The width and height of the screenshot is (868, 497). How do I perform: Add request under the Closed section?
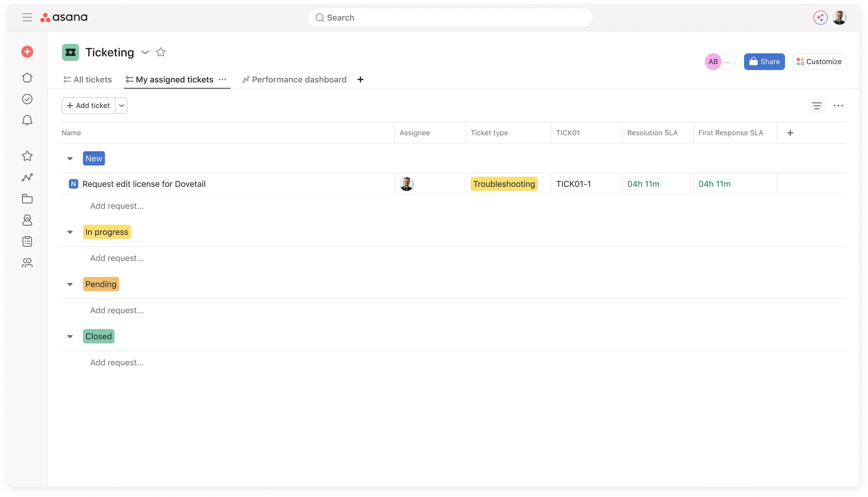pyautogui.click(x=117, y=363)
